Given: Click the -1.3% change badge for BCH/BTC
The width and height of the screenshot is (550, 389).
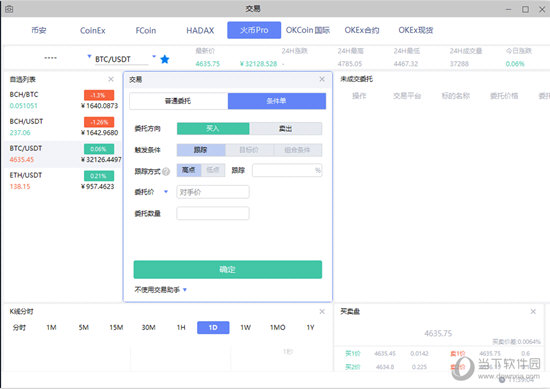Looking at the screenshot, I should (x=99, y=95).
